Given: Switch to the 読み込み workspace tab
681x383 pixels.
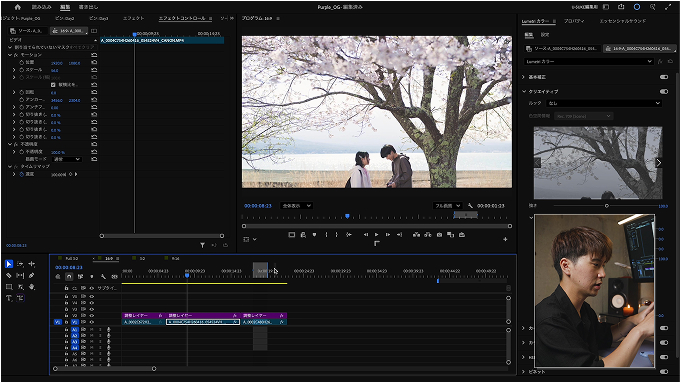Looking at the screenshot, I should tap(41, 7).
